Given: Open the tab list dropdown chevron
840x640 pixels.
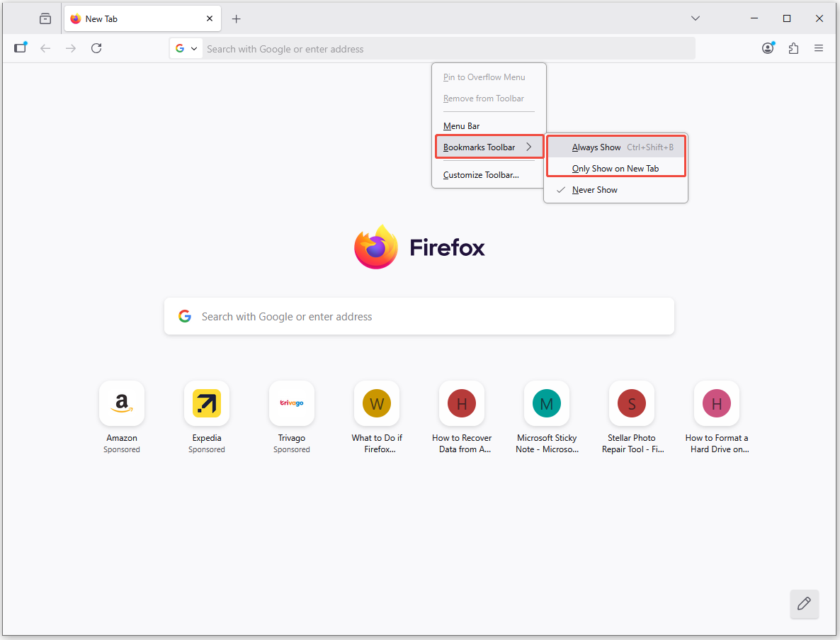Looking at the screenshot, I should 695,18.
